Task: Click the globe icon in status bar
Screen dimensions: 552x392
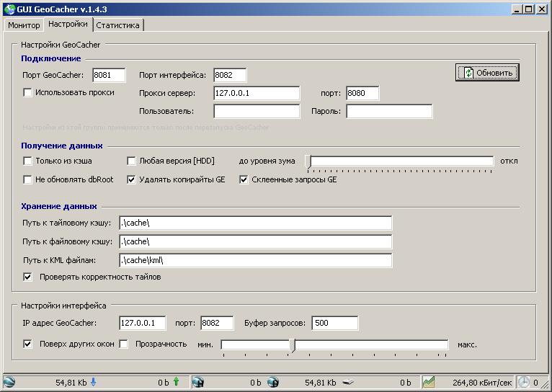Action: tap(9, 382)
